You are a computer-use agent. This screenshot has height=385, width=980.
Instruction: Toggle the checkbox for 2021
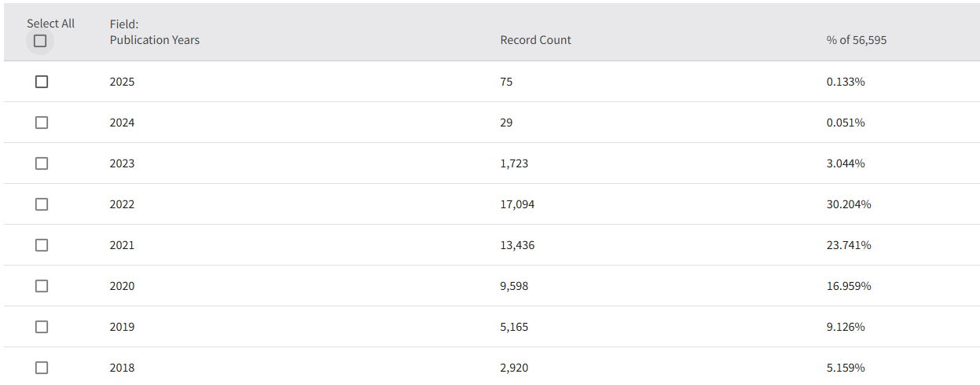pos(42,245)
